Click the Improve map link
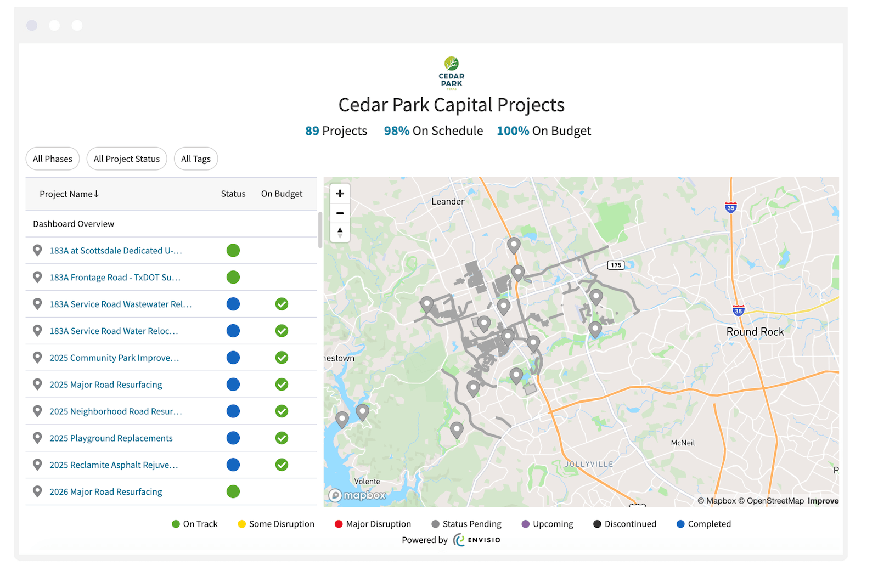Screen dimensions: 878x588 823,501
